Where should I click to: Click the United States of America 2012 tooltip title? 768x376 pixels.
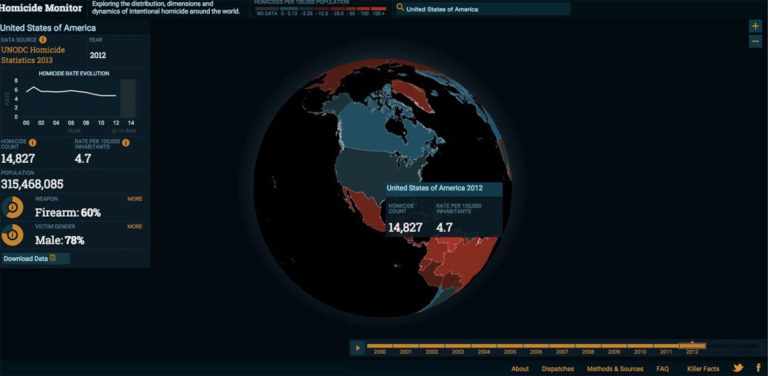434,188
